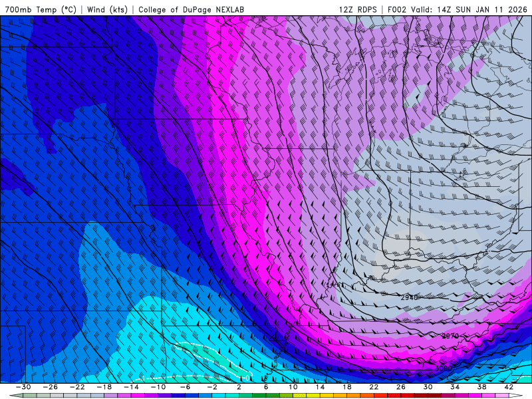Click the 18 colorbar tick label
Image resolution: width=532 pixels, height=399 pixels.
346,387
